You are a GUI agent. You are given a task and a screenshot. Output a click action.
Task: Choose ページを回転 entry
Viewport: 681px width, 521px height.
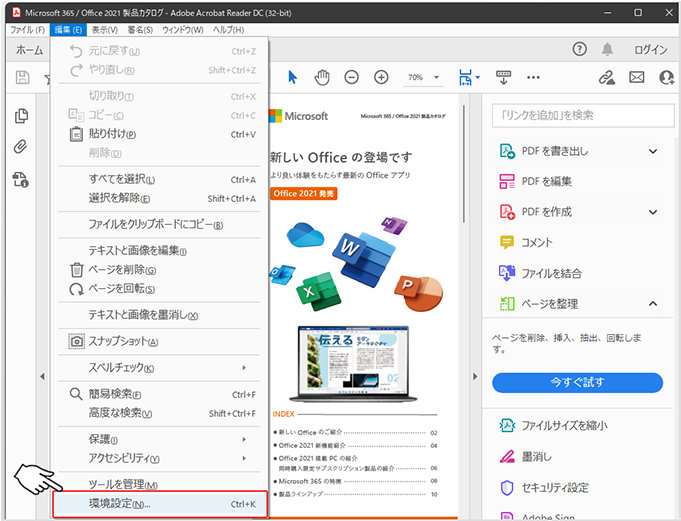point(159,289)
